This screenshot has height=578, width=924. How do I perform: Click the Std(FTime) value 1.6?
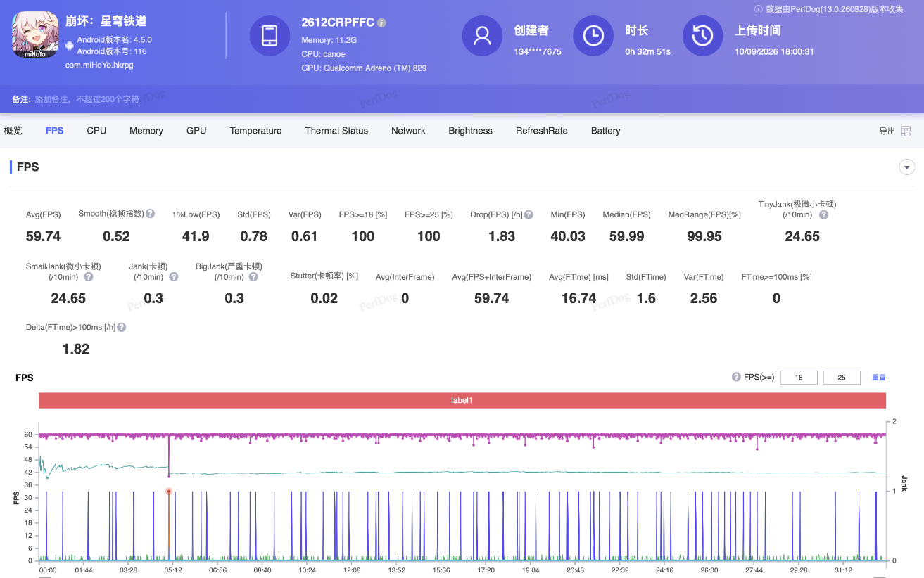coord(646,298)
